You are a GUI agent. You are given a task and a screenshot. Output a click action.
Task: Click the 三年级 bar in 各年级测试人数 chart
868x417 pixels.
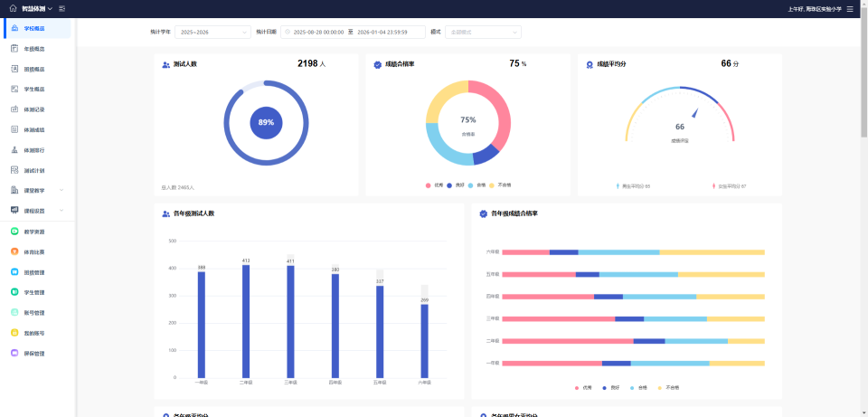(x=290, y=322)
